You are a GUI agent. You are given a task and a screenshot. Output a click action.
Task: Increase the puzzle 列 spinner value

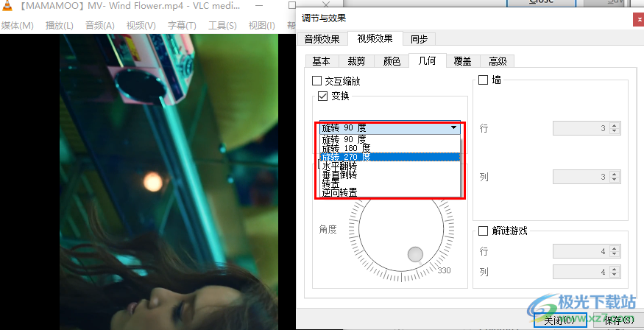coord(614,269)
